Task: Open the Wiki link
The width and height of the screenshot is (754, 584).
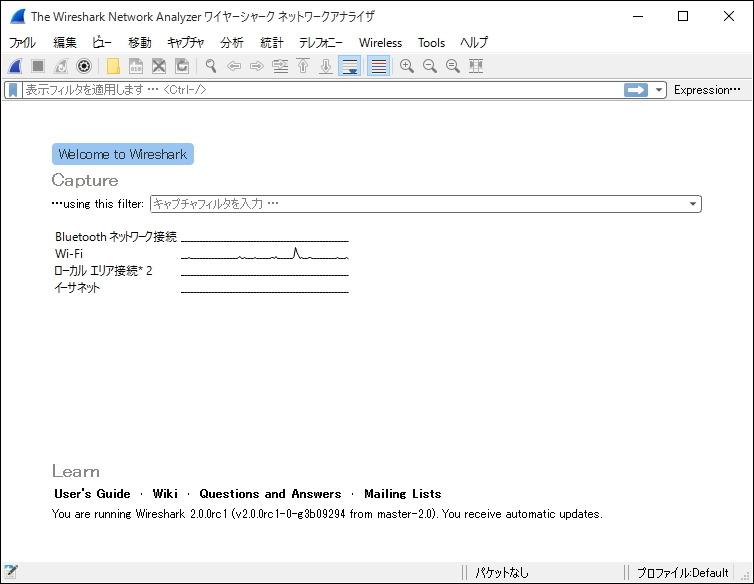Action: [x=165, y=494]
